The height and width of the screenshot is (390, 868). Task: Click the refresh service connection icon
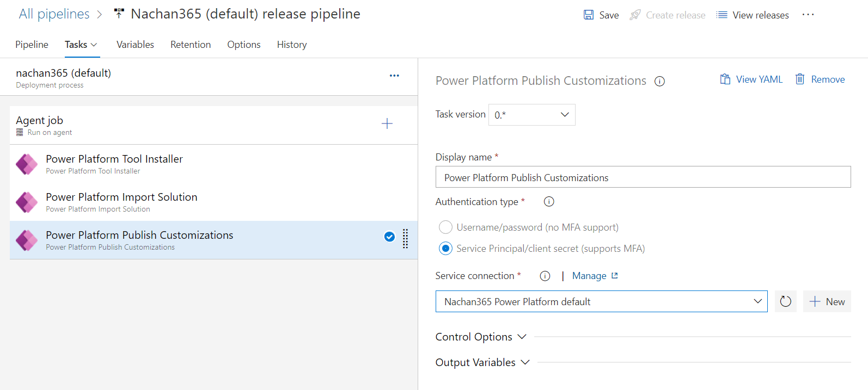coord(785,301)
